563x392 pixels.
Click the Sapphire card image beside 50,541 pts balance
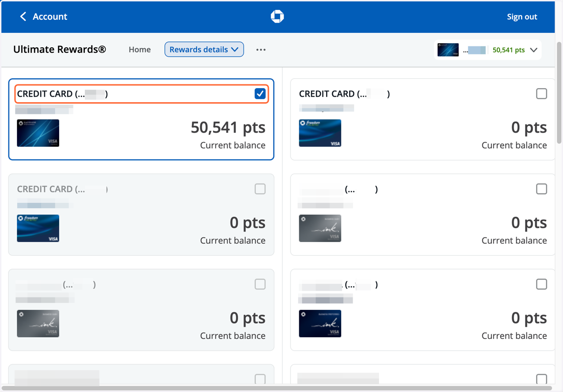(38, 133)
